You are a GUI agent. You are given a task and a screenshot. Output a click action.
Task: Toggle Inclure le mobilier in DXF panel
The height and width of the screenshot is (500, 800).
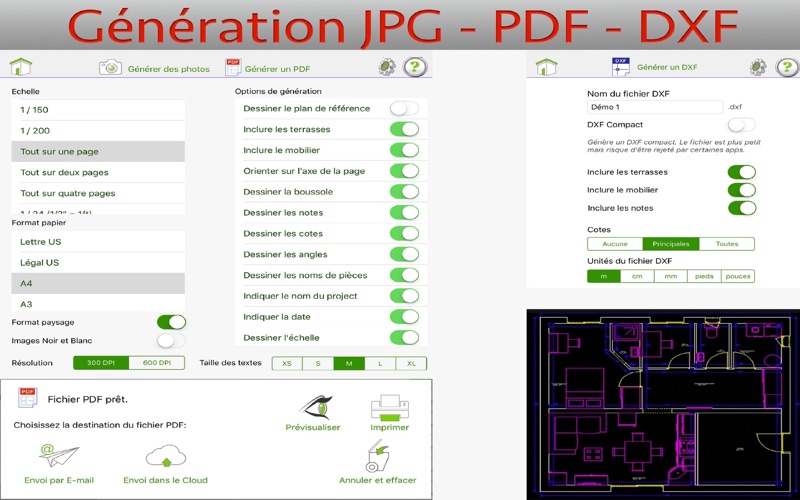[x=741, y=190]
